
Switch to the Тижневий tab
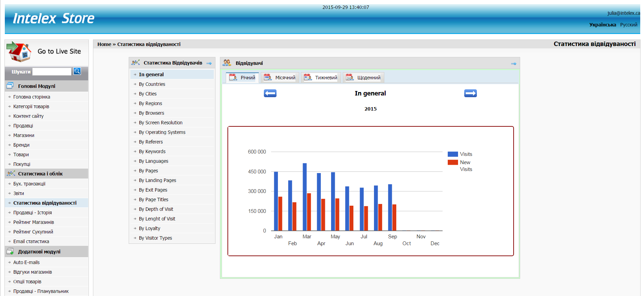pos(321,78)
